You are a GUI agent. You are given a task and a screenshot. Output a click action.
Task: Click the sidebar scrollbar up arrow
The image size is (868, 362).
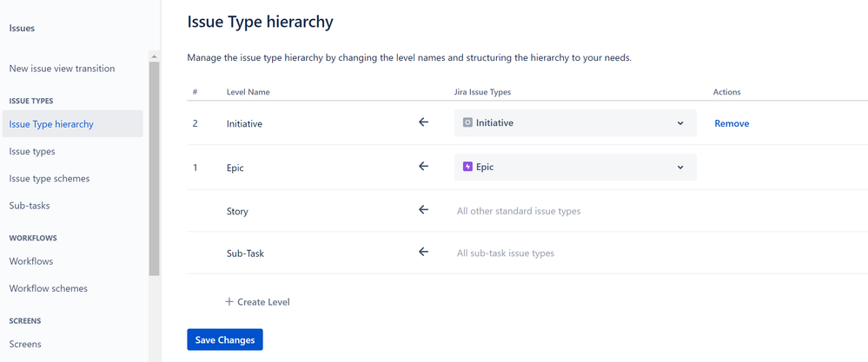tap(154, 56)
